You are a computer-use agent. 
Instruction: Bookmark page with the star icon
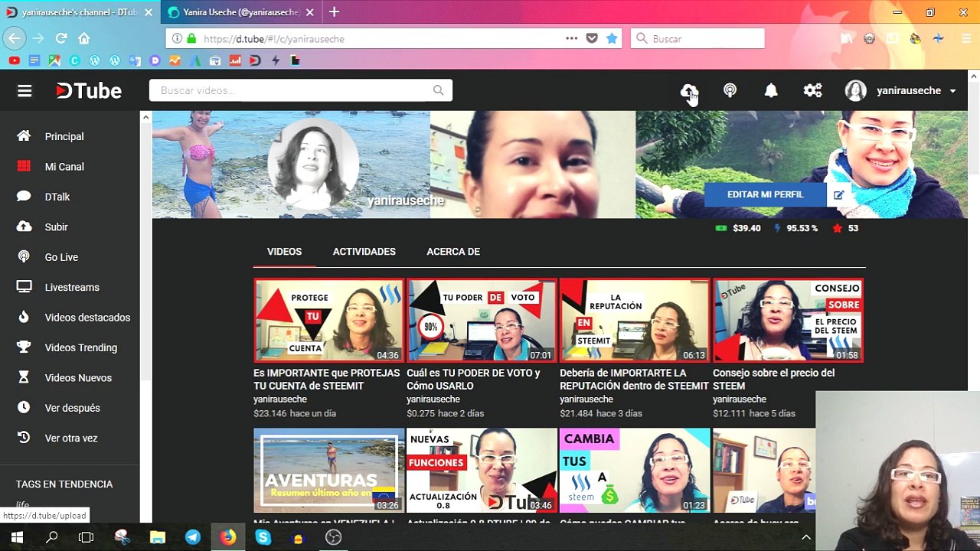click(612, 39)
